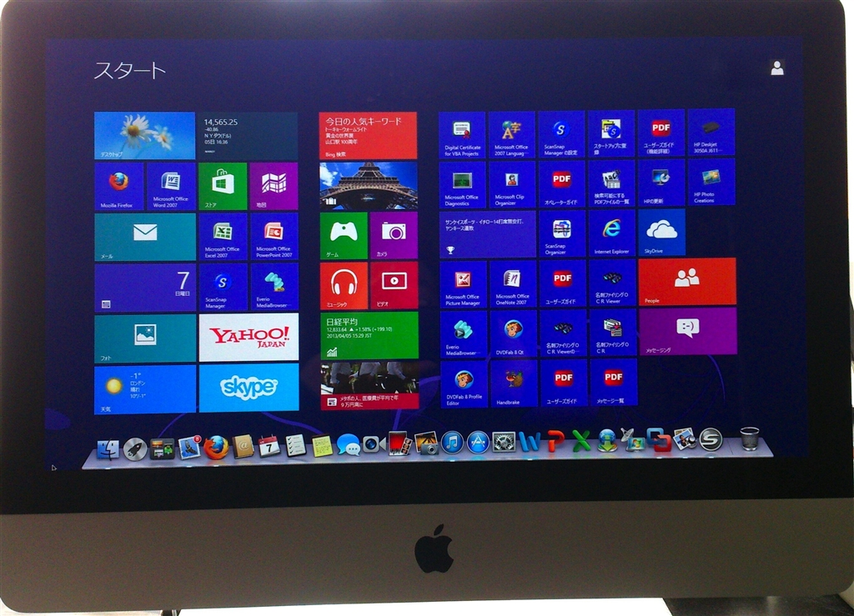Open the purple Messaging tile
The height and width of the screenshot is (616, 854).
click(688, 332)
